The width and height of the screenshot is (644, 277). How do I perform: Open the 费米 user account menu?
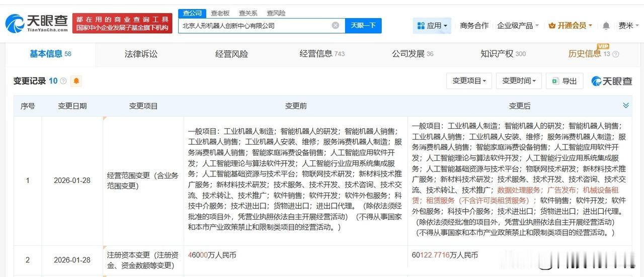click(629, 26)
